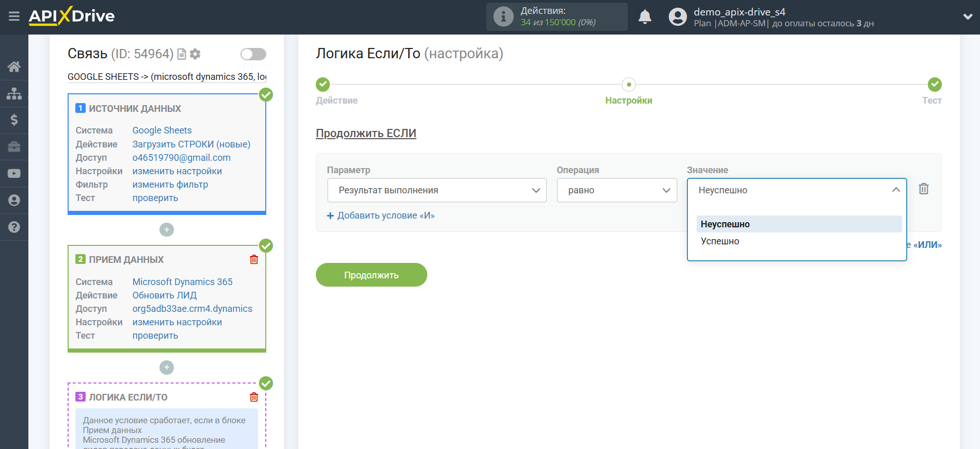Open the hamburger menu
The width and height of the screenshot is (980, 449).
coord(14,16)
